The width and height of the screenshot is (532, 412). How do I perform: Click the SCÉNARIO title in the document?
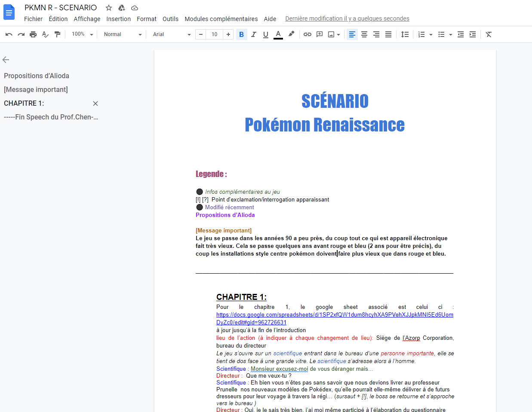pos(335,101)
